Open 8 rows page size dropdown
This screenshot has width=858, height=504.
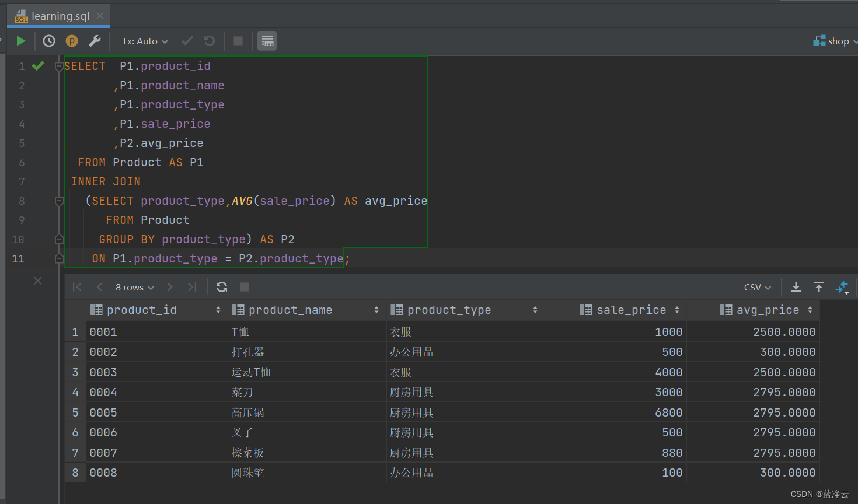135,288
